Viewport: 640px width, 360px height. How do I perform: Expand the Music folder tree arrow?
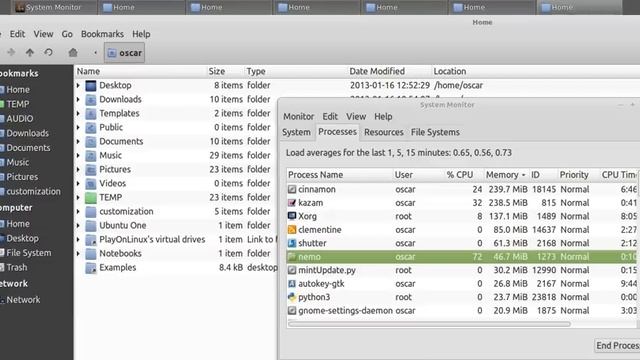pyautogui.click(x=78, y=156)
